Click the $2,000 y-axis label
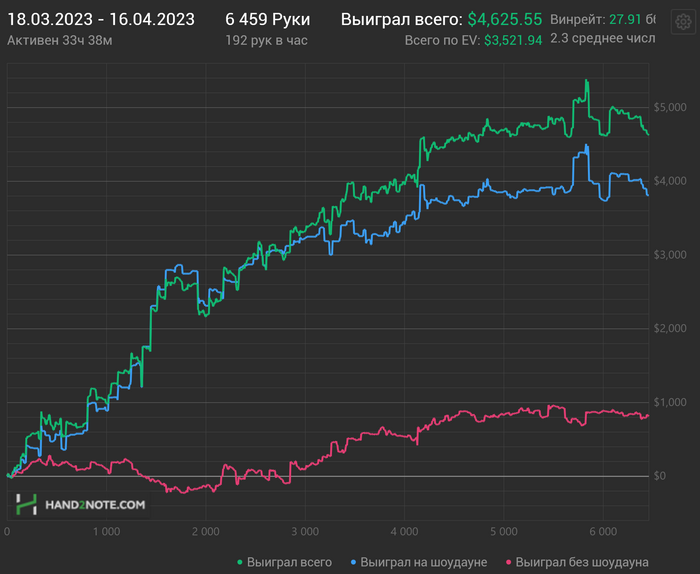The height and width of the screenshot is (574, 700). click(x=670, y=329)
